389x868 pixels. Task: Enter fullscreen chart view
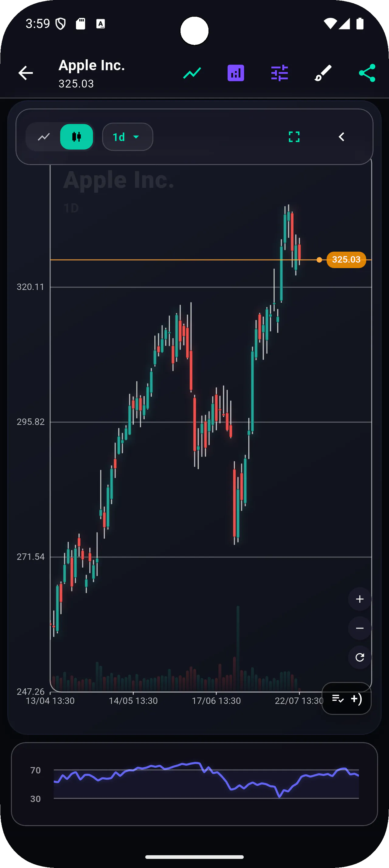(x=294, y=137)
